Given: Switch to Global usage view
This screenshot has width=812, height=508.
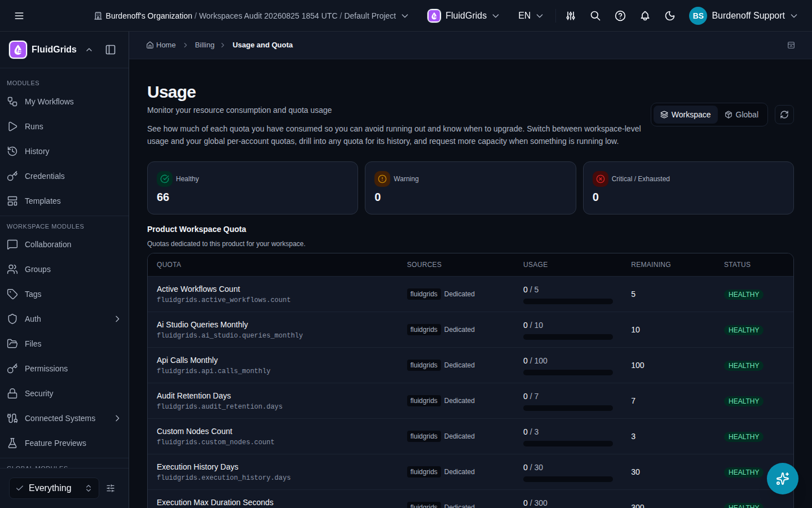Looking at the screenshot, I should pos(742,115).
